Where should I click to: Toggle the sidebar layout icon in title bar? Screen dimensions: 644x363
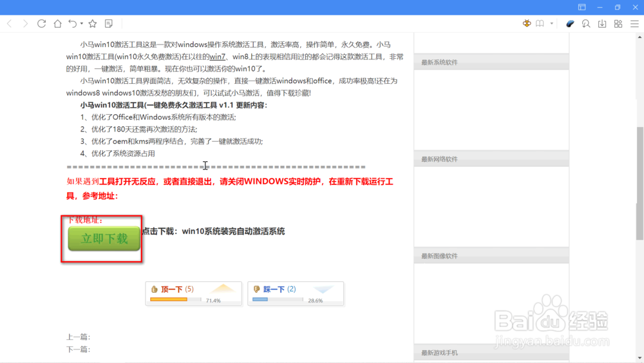[582, 7]
